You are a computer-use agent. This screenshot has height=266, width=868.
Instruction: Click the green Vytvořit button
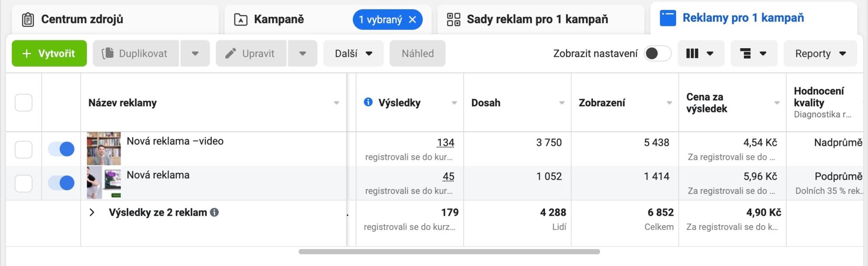(49, 53)
